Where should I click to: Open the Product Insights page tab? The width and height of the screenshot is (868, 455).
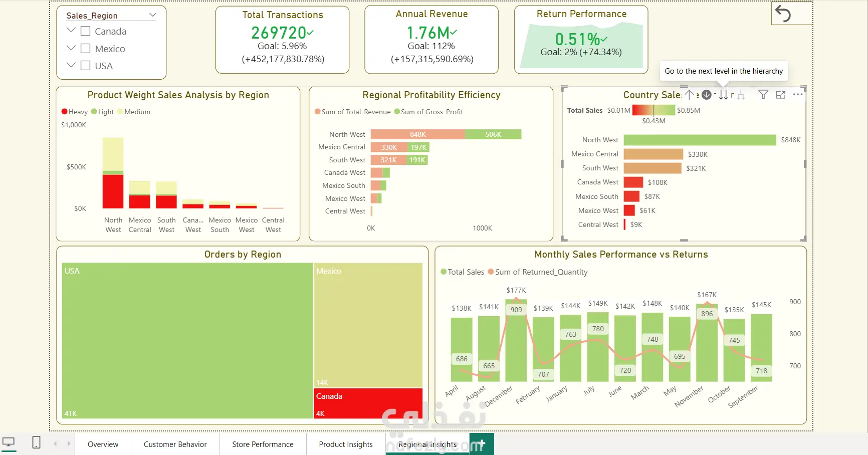(x=346, y=444)
